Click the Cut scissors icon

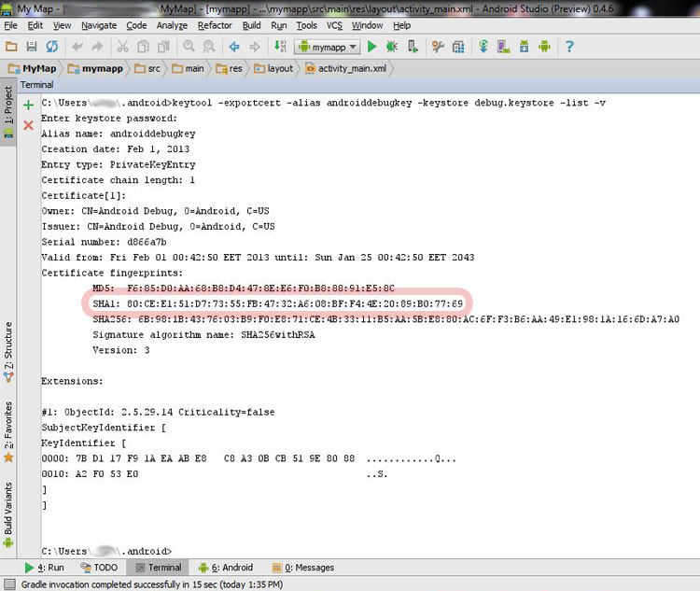click(x=122, y=47)
